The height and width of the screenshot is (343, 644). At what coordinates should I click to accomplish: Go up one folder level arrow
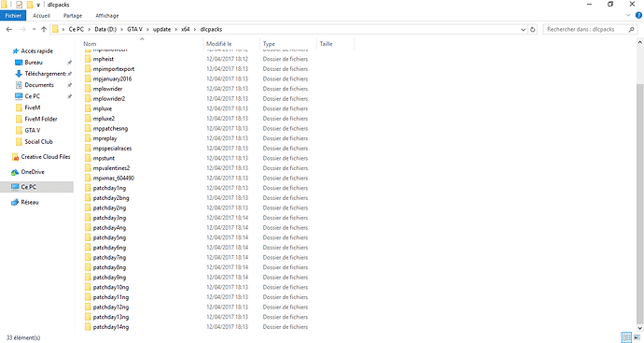(44, 29)
